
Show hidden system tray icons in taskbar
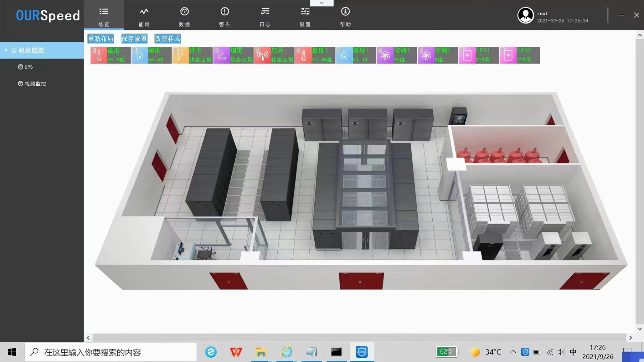coord(513,352)
